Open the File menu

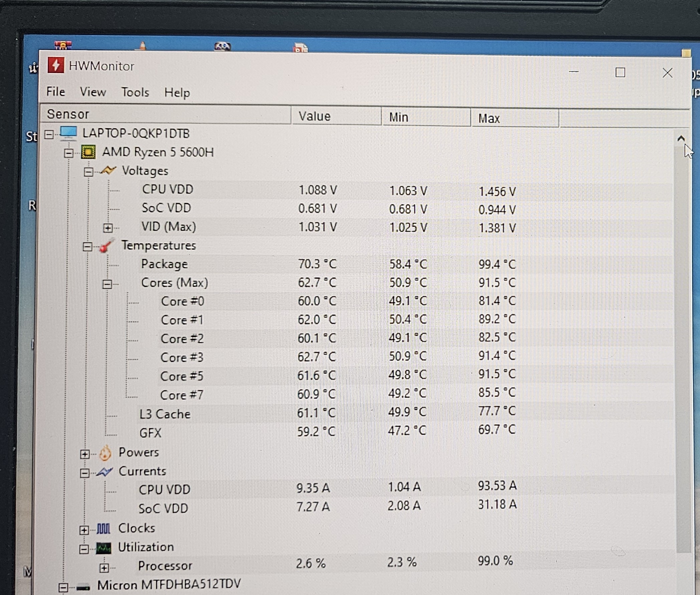pos(56,92)
